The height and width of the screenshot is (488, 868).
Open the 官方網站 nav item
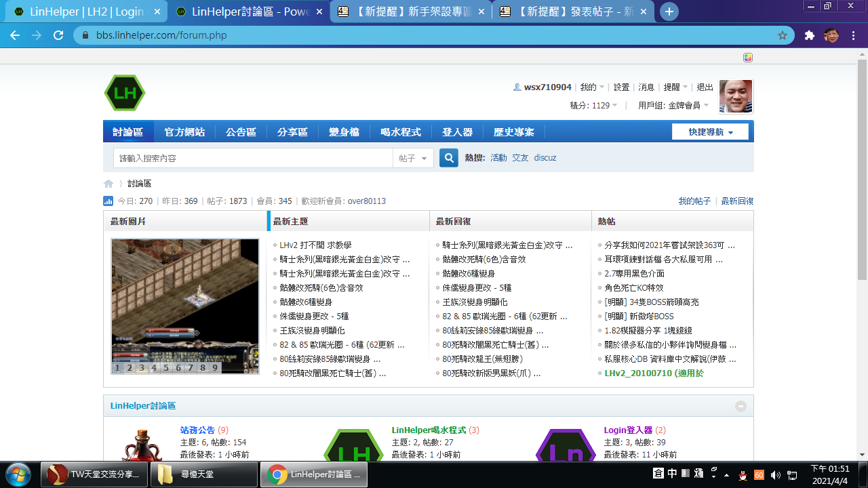point(184,132)
